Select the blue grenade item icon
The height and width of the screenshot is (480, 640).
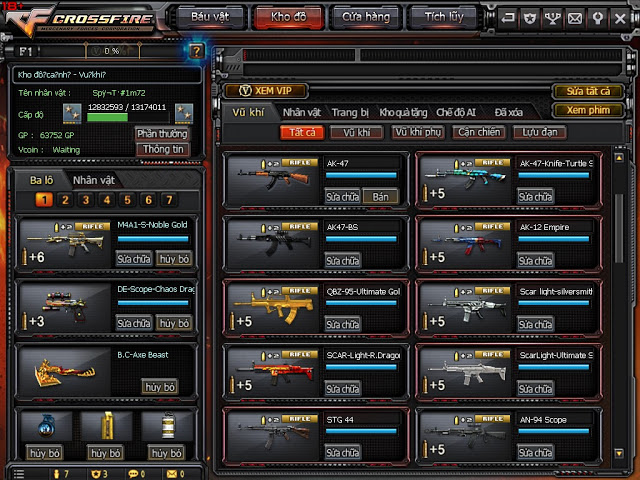46,426
